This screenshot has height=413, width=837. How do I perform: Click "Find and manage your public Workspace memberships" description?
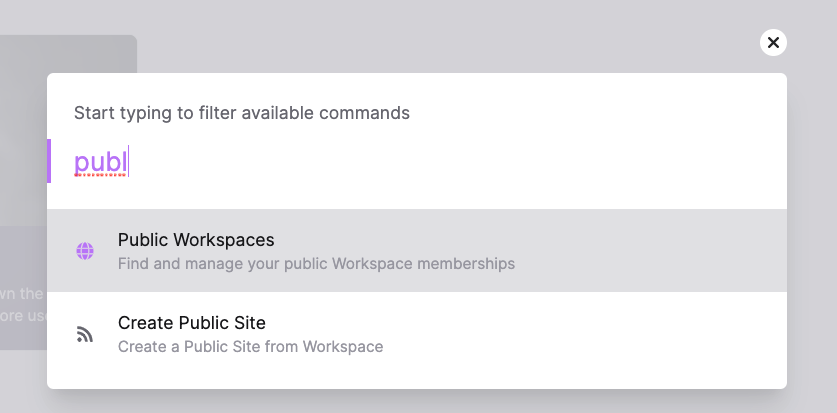tap(316, 264)
